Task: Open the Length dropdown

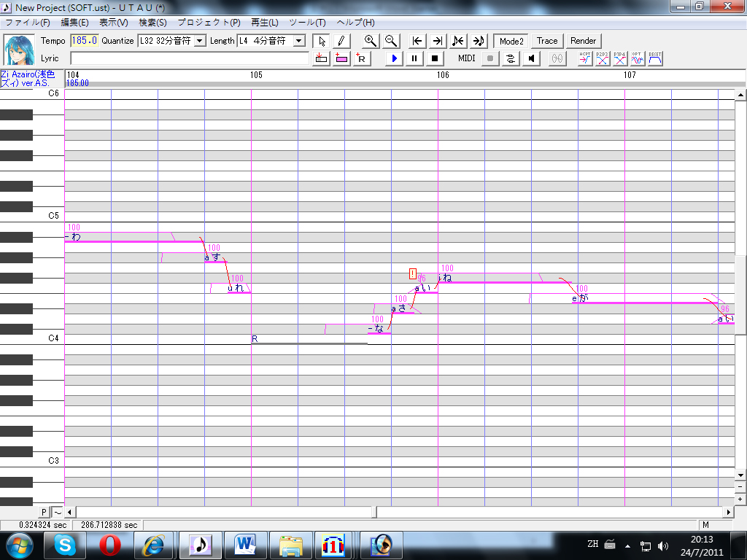Action: coord(299,41)
